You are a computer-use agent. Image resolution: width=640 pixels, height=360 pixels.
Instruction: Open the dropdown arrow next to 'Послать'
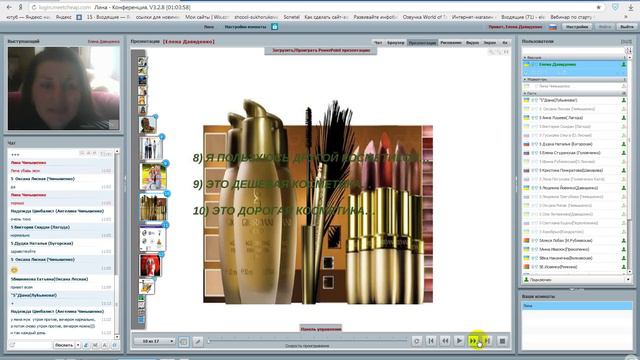click(x=78, y=345)
